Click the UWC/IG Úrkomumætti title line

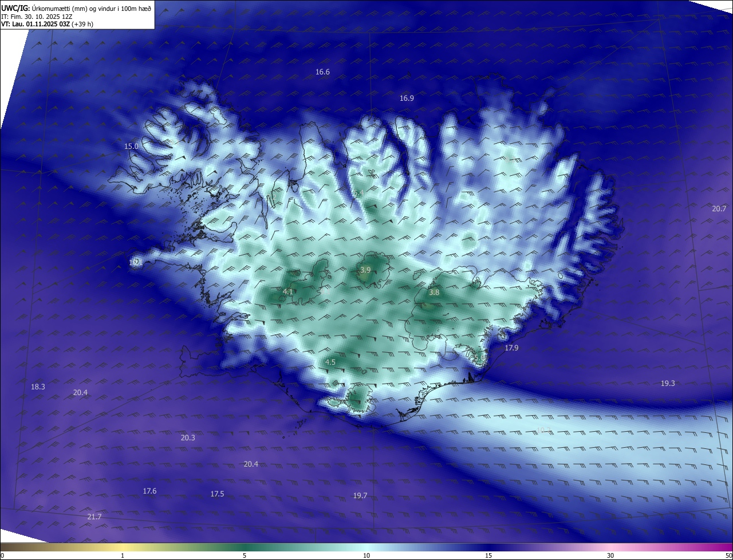(76, 8)
